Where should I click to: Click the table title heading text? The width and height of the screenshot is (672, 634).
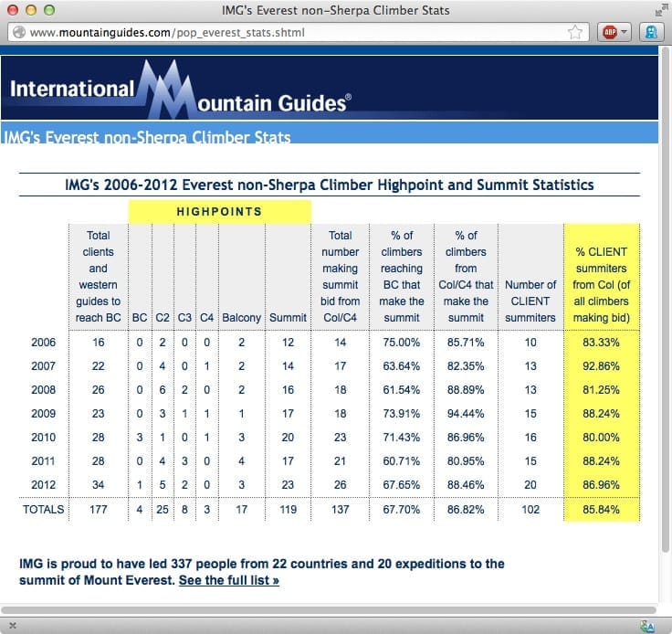pos(329,185)
